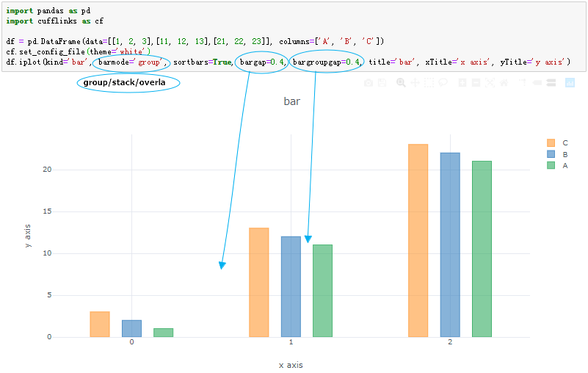Show closest data on hover via single-tag icon
Viewport: 588px width, 373px height.
pos(537,82)
